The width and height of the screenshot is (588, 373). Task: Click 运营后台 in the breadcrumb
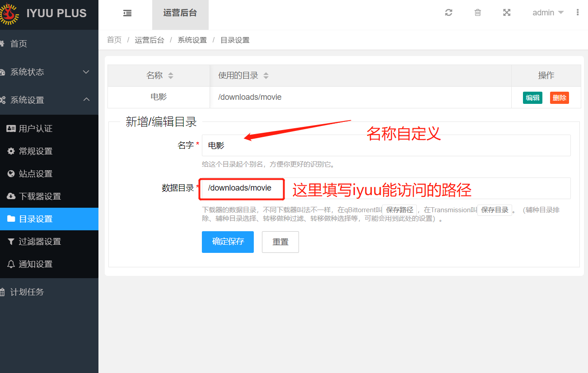click(x=149, y=40)
